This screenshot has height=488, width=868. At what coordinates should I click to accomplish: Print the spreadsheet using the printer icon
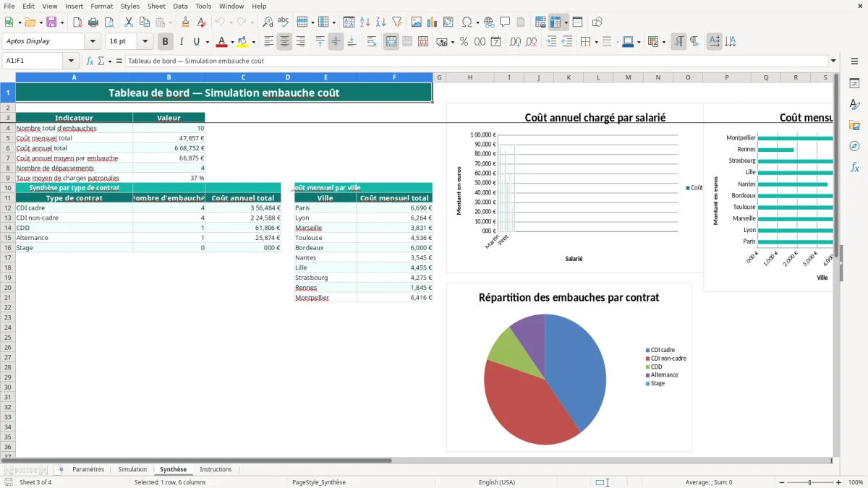click(x=93, y=22)
